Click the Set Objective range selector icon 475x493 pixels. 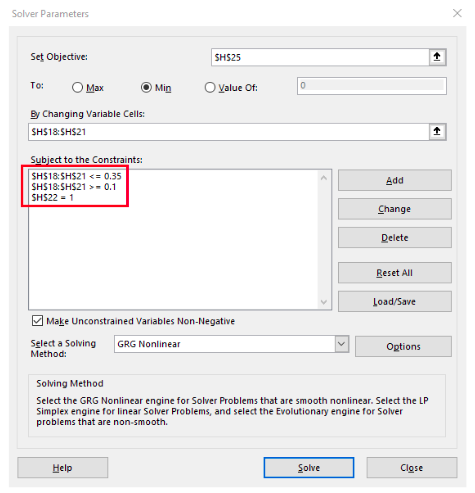pos(437,57)
